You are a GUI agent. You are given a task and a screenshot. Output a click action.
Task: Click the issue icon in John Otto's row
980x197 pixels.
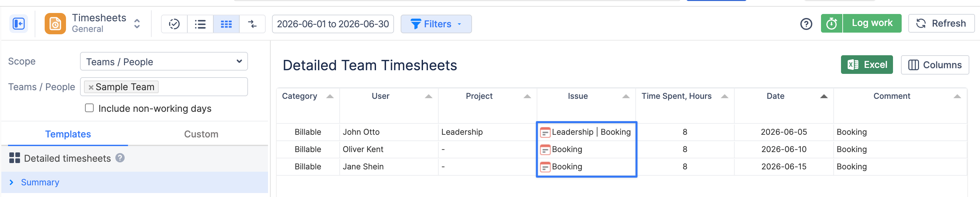[x=545, y=132]
